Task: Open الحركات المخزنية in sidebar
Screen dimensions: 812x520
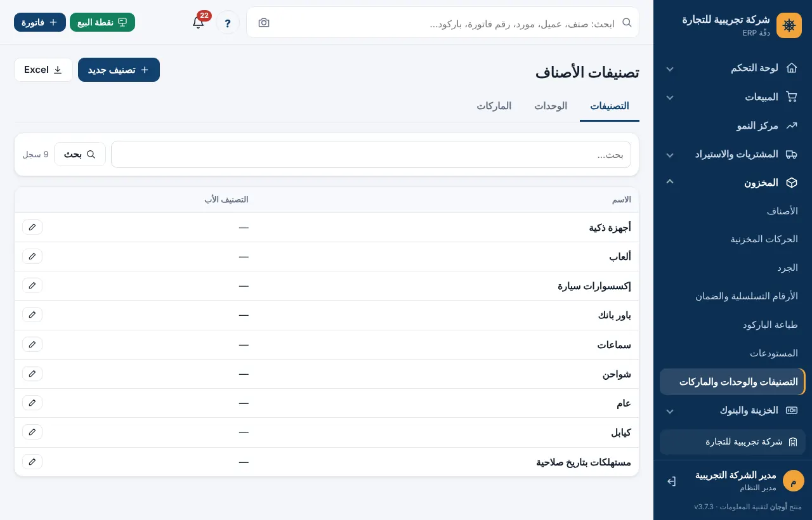Action: point(733,239)
